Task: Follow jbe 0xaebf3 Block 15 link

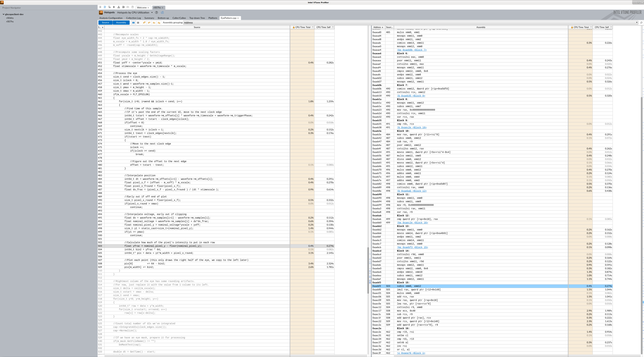Action: [x=413, y=247]
